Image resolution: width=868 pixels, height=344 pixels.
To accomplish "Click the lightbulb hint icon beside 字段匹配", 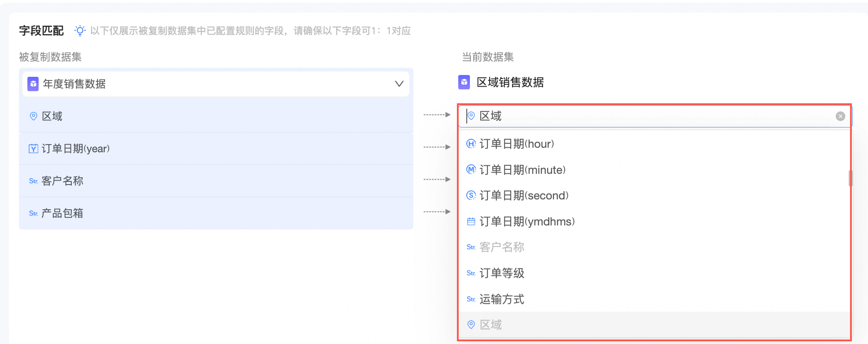I will pyautogui.click(x=80, y=31).
